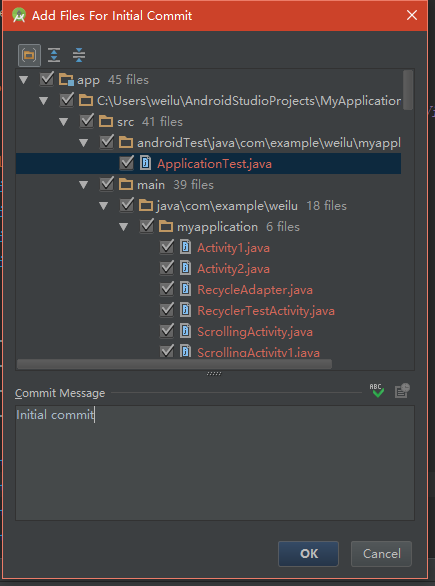Viewport: 435px width, 586px height.
Task: Click the collapse all toolbar icon
Action: pyautogui.click(x=79, y=55)
